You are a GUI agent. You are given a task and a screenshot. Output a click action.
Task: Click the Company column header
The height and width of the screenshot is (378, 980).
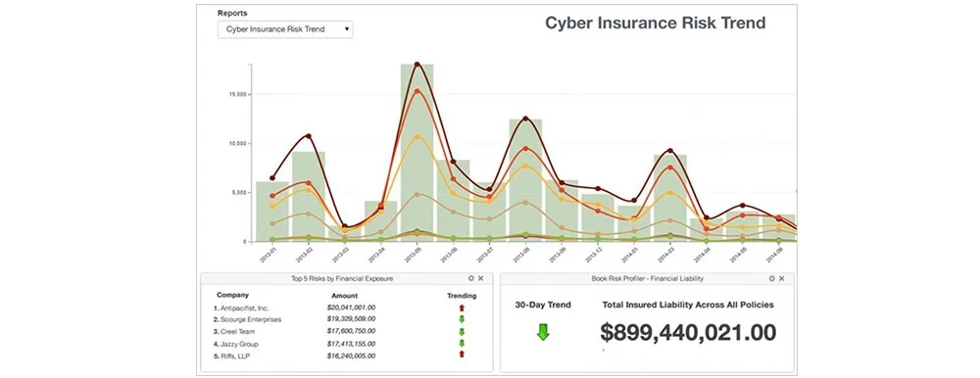[232, 295]
